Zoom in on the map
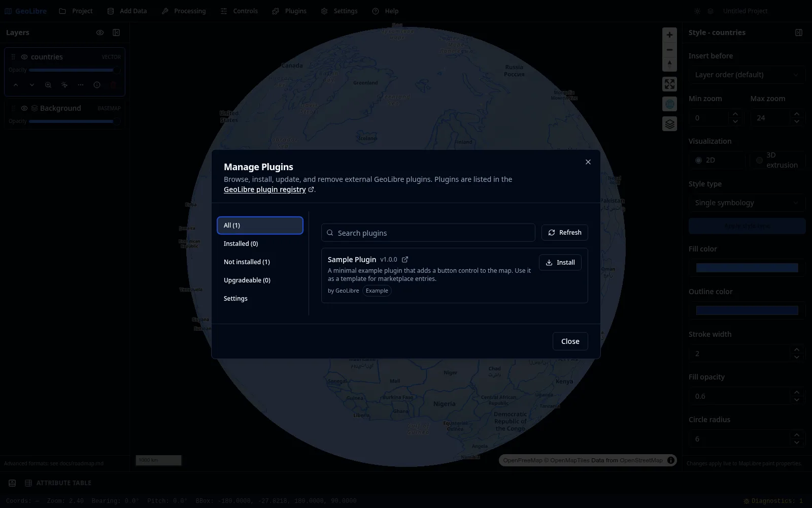The height and width of the screenshot is (508, 812). coord(670,35)
